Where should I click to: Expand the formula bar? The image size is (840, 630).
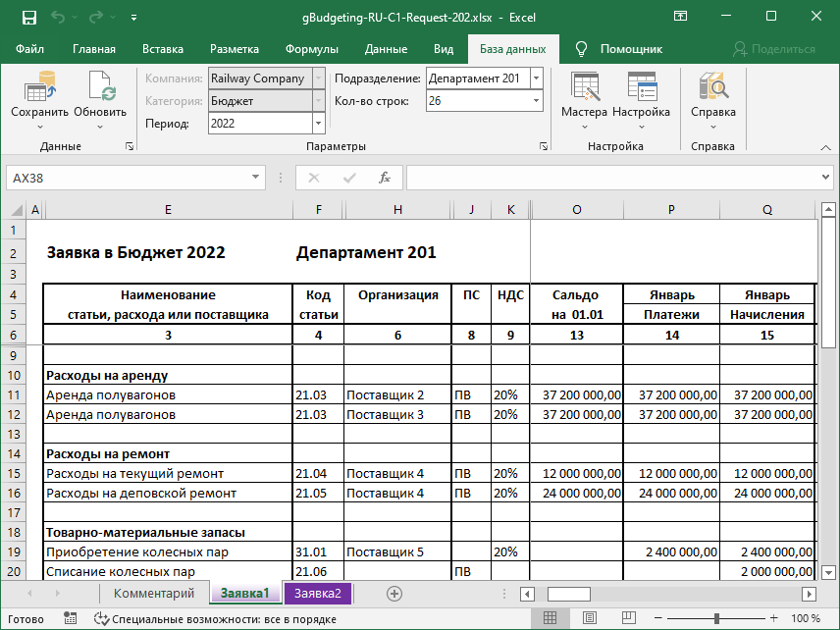[825, 178]
